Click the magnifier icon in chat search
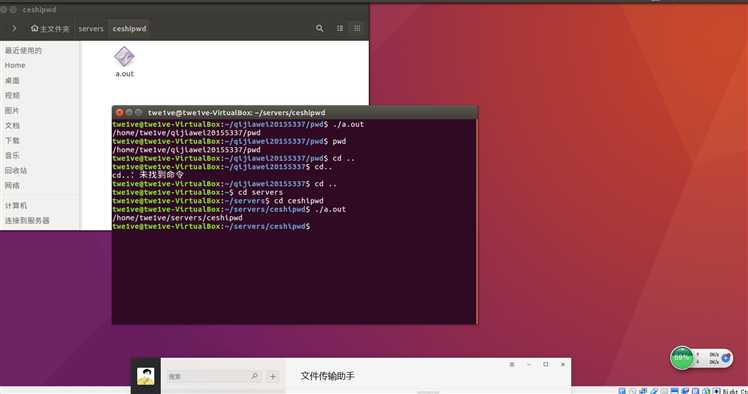Screen dimensions: 748x394 pyautogui.click(x=255, y=376)
